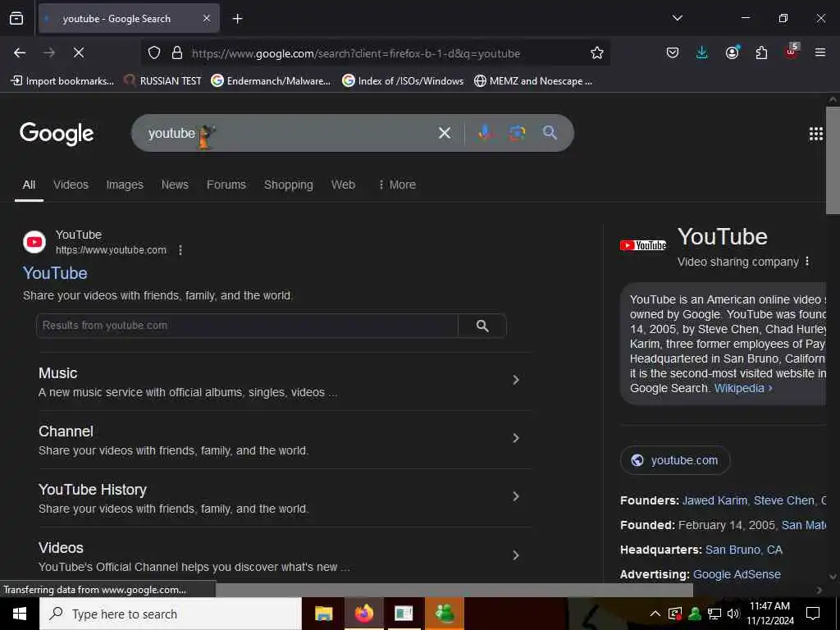Screen dimensions: 840x630
Task: Open Save to Pocket icon
Action: [673, 53]
